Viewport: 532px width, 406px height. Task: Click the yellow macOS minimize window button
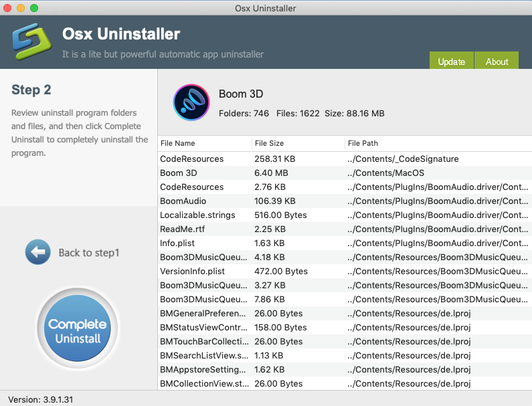click(x=21, y=8)
